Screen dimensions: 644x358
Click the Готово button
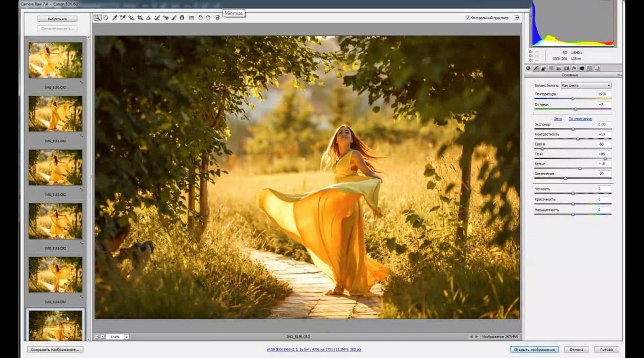(607, 349)
